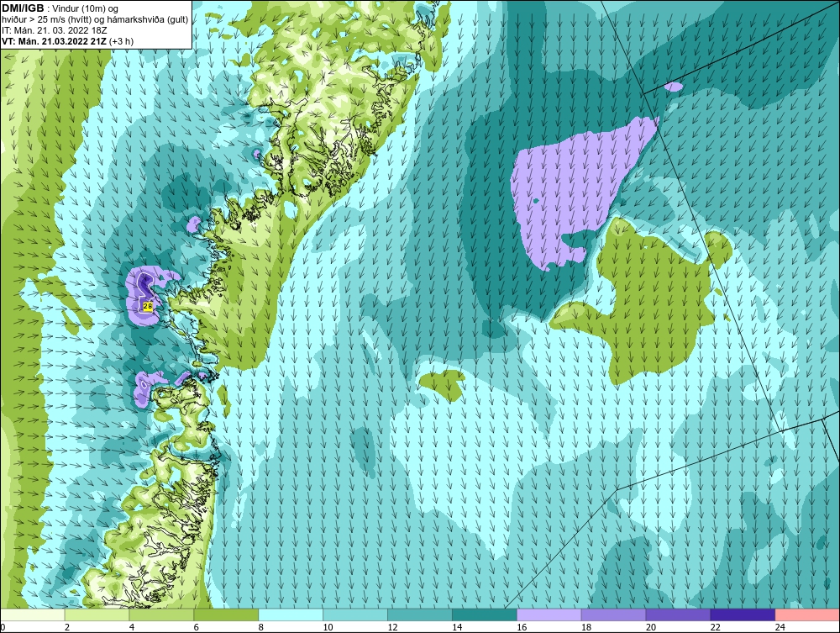Click the legend scale number 12
This screenshot has height=633, width=840.
click(x=392, y=627)
